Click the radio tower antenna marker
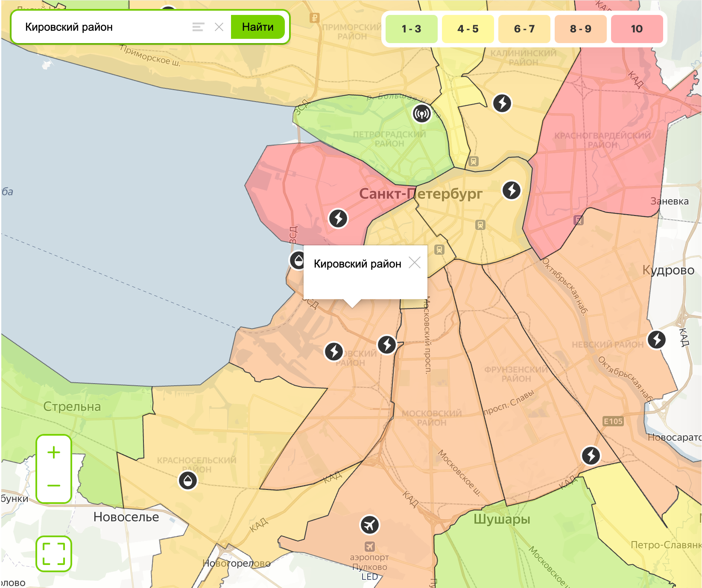Image resolution: width=702 pixels, height=588 pixels. pos(422,114)
